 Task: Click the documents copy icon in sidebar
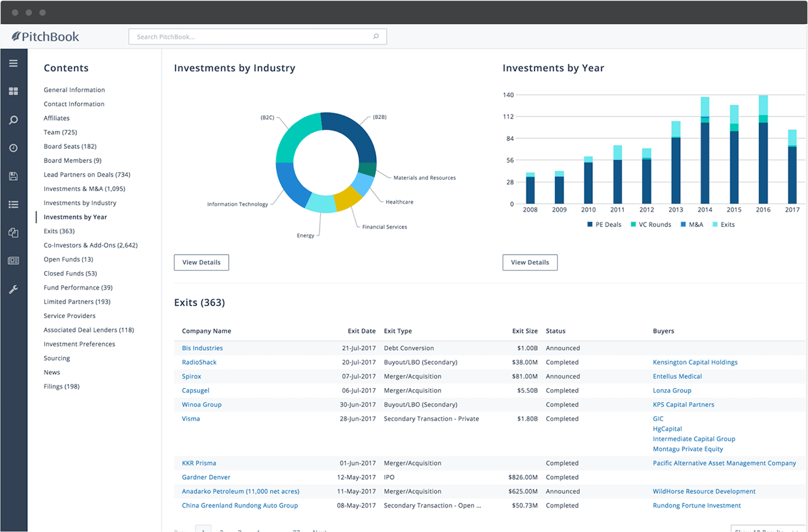(14, 233)
